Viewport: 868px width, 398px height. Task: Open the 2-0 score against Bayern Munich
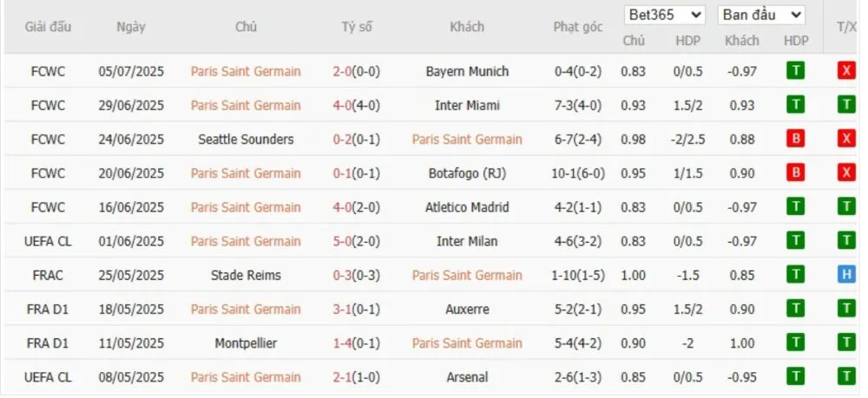[x=342, y=72]
